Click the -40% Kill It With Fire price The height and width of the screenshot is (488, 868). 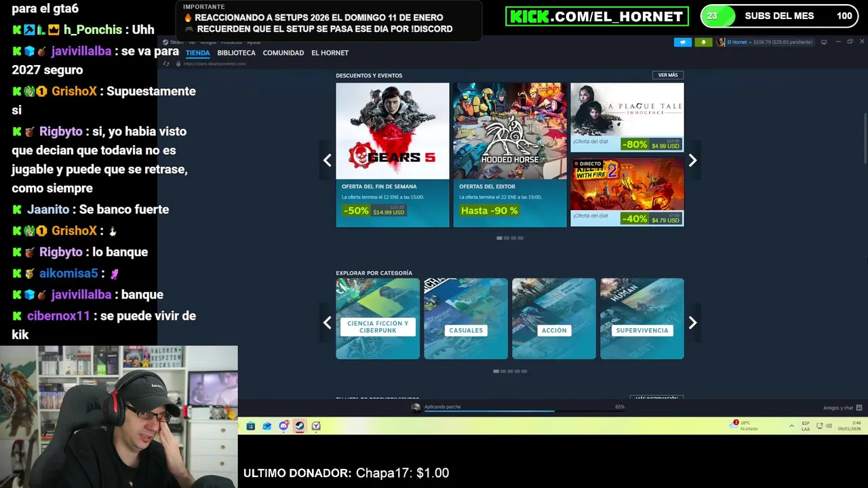click(651, 218)
